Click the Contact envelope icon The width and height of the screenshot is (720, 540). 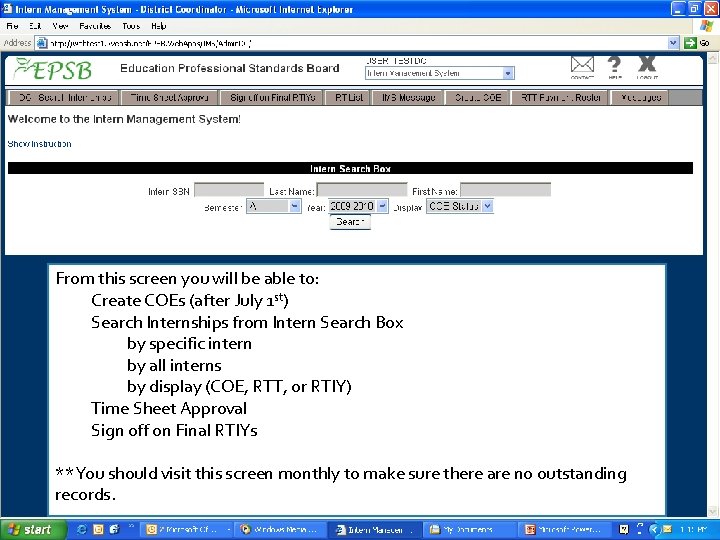pos(582,65)
